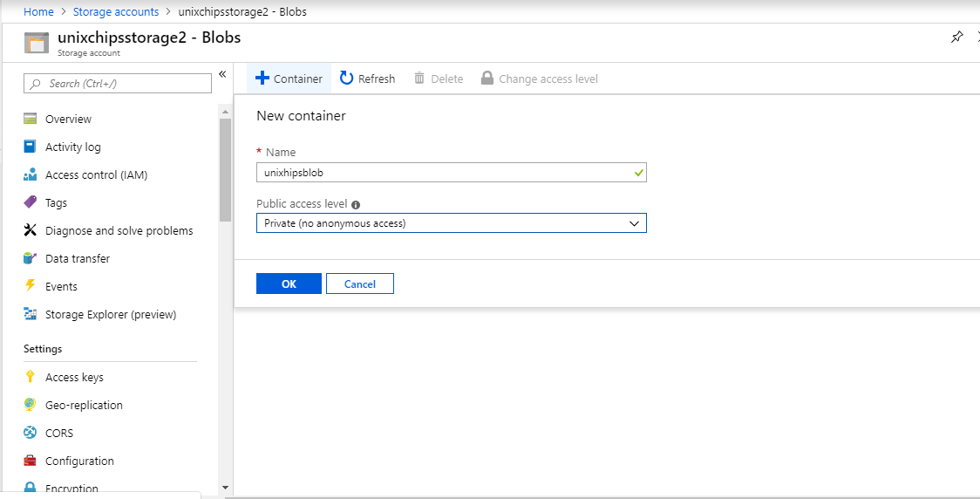Click the Activity log book icon
This screenshot has width=980, height=499.
(x=30, y=147)
